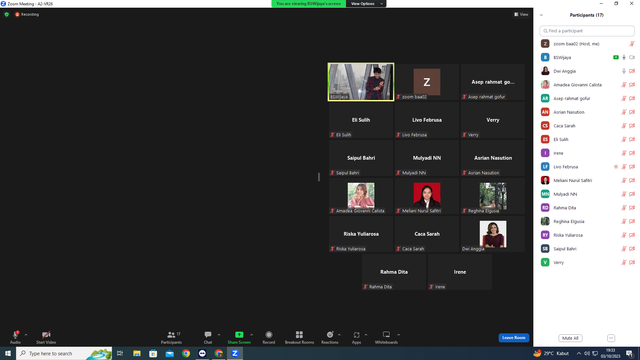
Task: Expand chat options arrow next to Chat
Action: 219,335
